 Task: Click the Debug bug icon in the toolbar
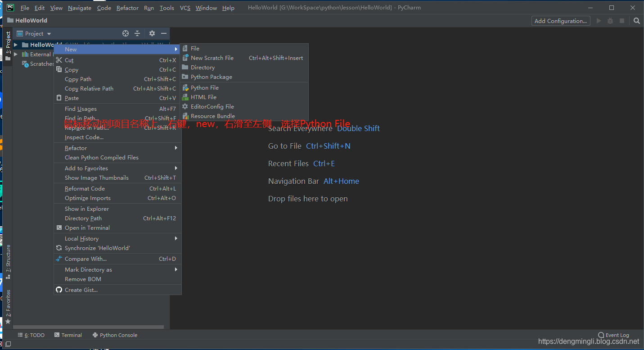pos(610,21)
